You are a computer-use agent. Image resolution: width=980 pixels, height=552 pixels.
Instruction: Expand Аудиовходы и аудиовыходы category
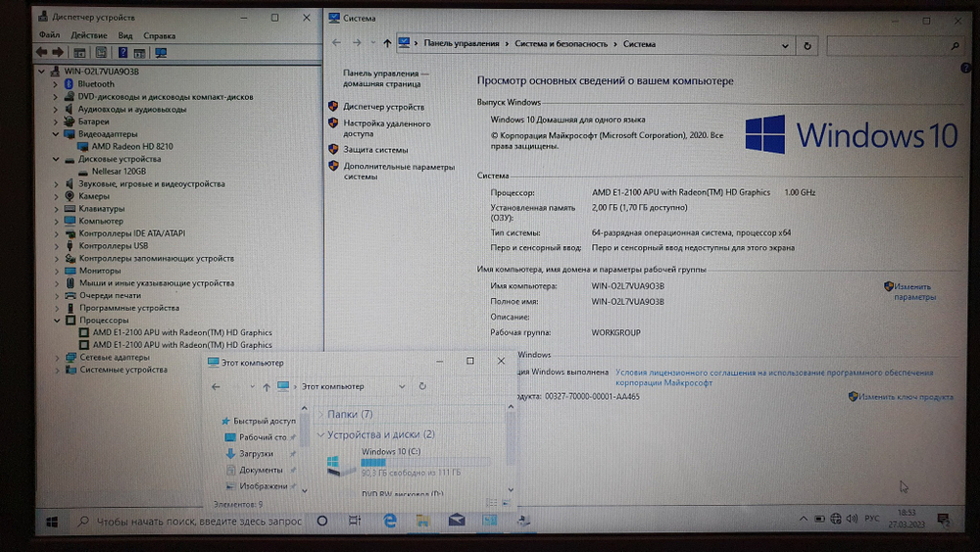(55, 110)
